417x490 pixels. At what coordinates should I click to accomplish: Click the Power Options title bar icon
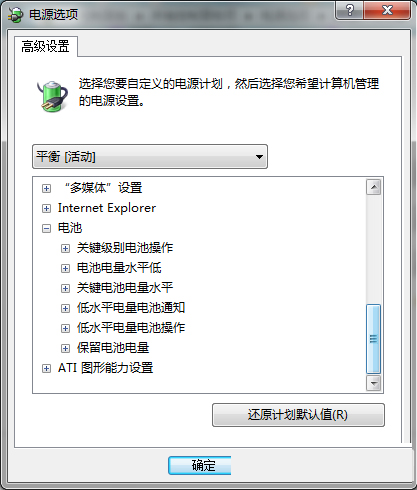pyautogui.click(x=16, y=15)
